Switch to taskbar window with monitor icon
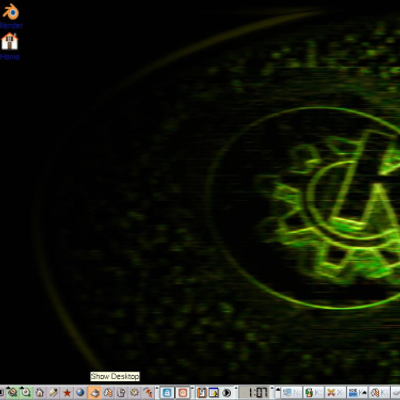This screenshot has height=400, width=400. click(292, 393)
